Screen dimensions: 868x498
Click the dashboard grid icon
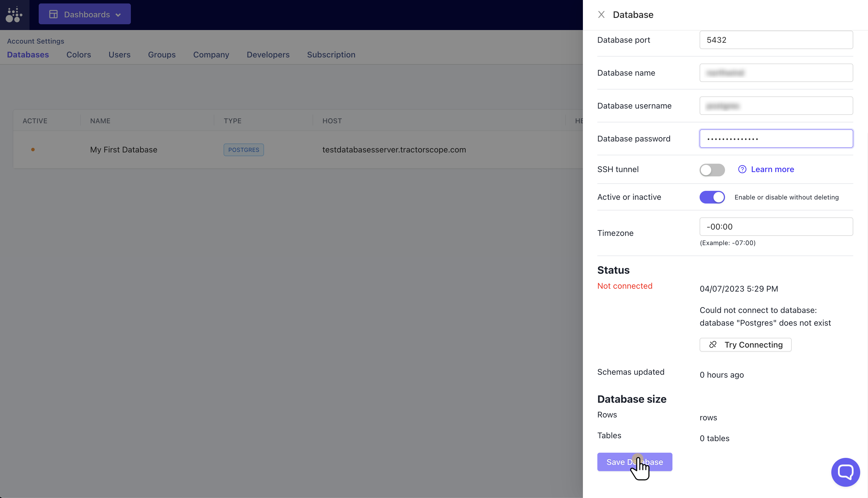click(x=53, y=14)
